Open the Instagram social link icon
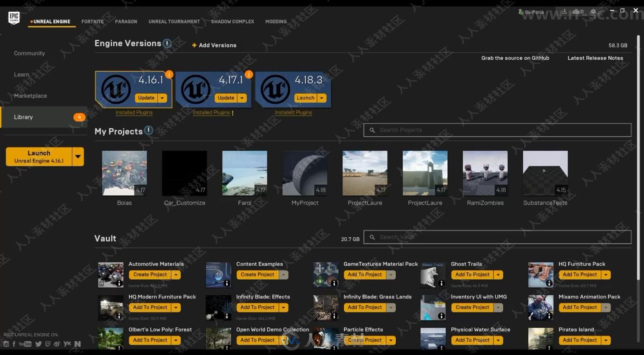 (6, 344)
